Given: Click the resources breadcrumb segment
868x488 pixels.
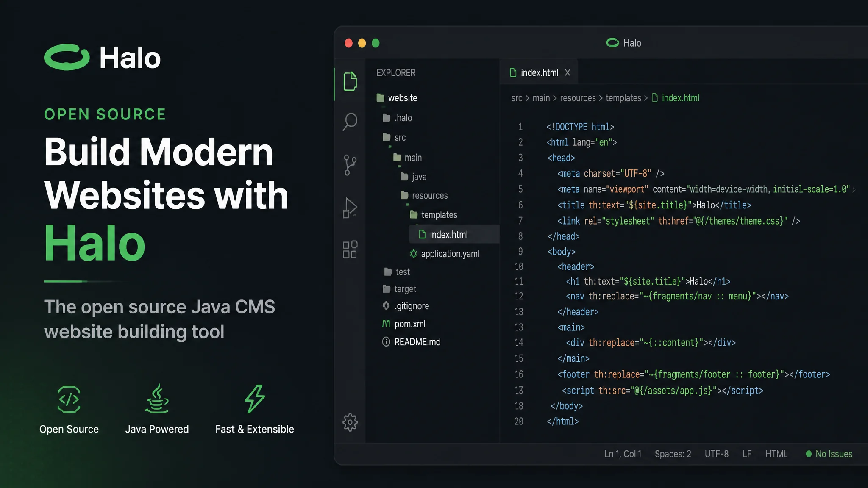Looking at the screenshot, I should click(578, 98).
